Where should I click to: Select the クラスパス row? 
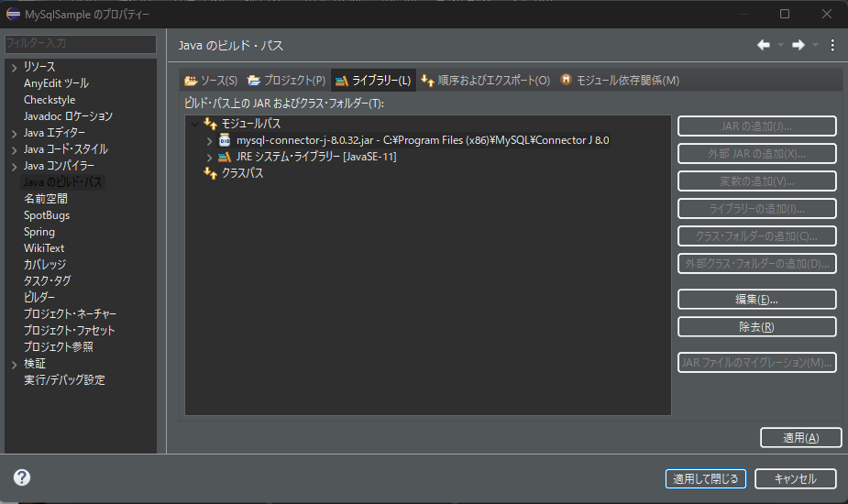click(242, 173)
